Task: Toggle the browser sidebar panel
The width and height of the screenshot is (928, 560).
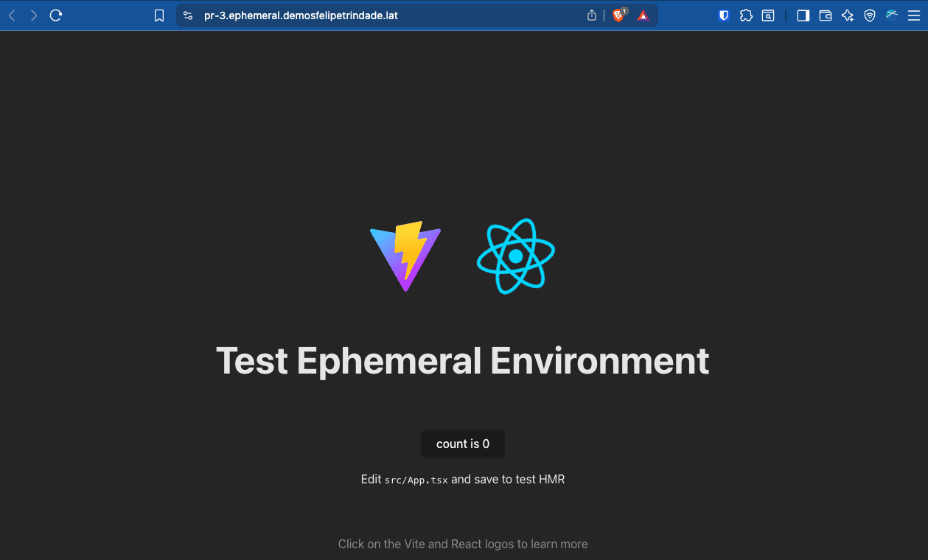Action: 803,15
